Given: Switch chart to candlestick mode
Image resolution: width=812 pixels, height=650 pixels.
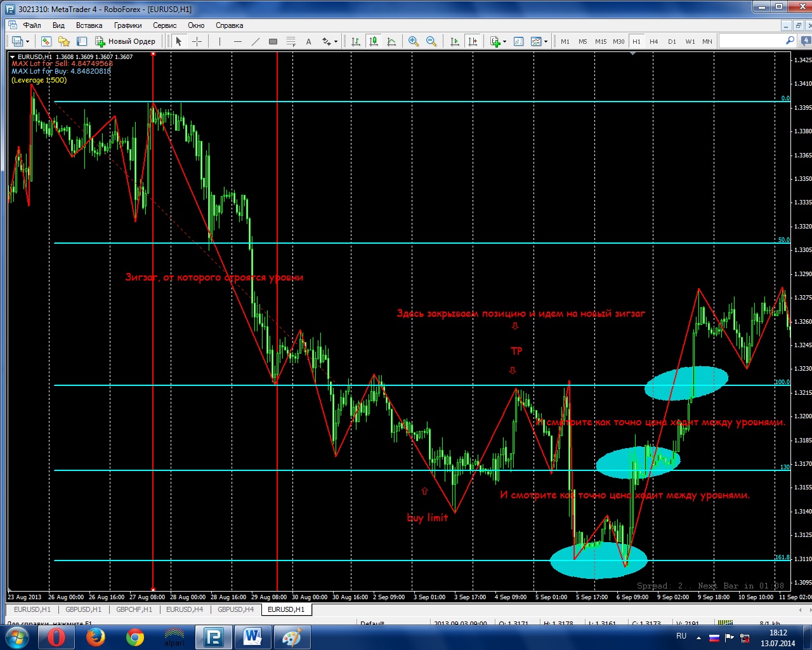Looking at the screenshot, I should (374, 41).
